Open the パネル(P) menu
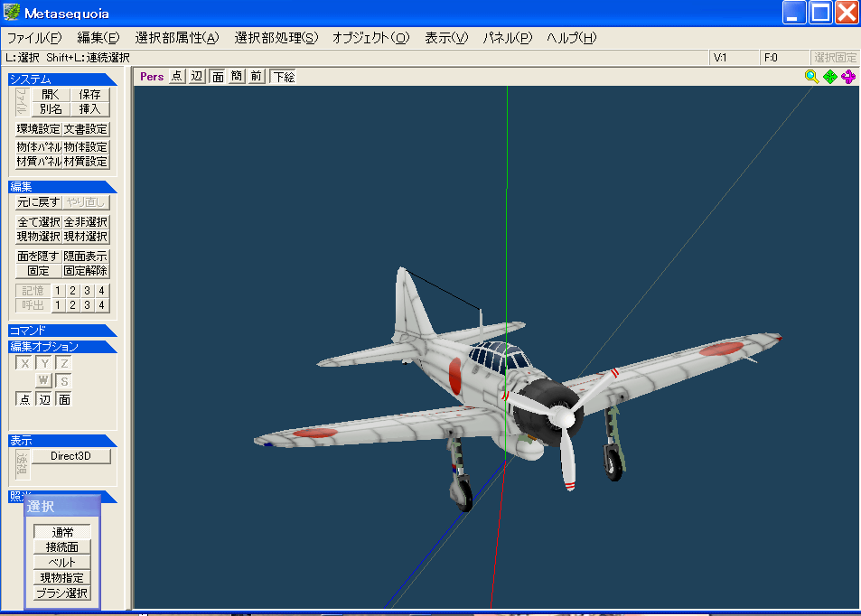The height and width of the screenshot is (616, 861). point(508,38)
